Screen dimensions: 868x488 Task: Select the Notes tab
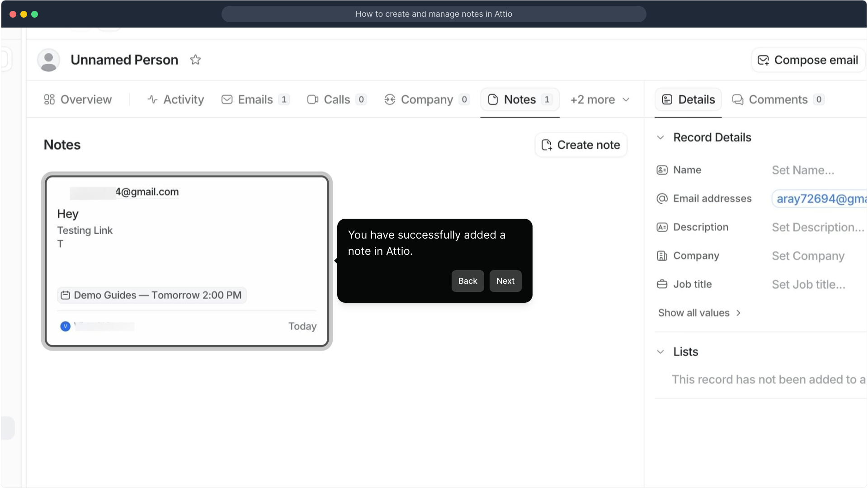520,99
